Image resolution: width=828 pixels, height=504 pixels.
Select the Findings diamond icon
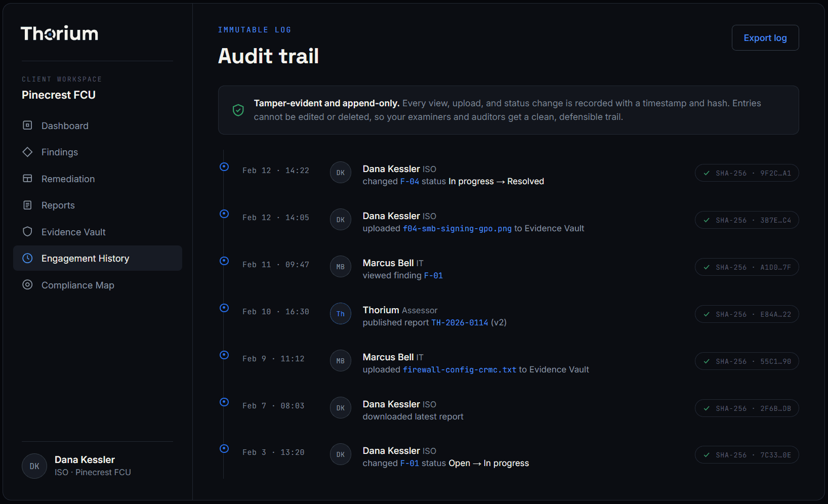(27, 152)
